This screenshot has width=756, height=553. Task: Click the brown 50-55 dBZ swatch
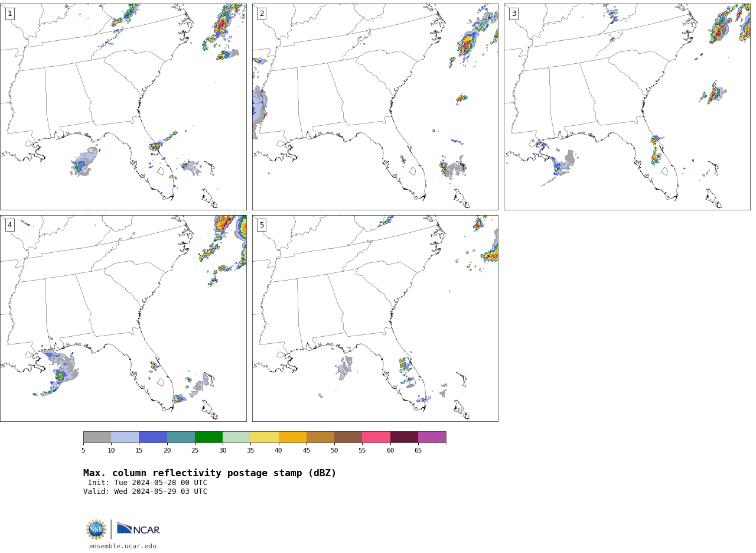348,437
